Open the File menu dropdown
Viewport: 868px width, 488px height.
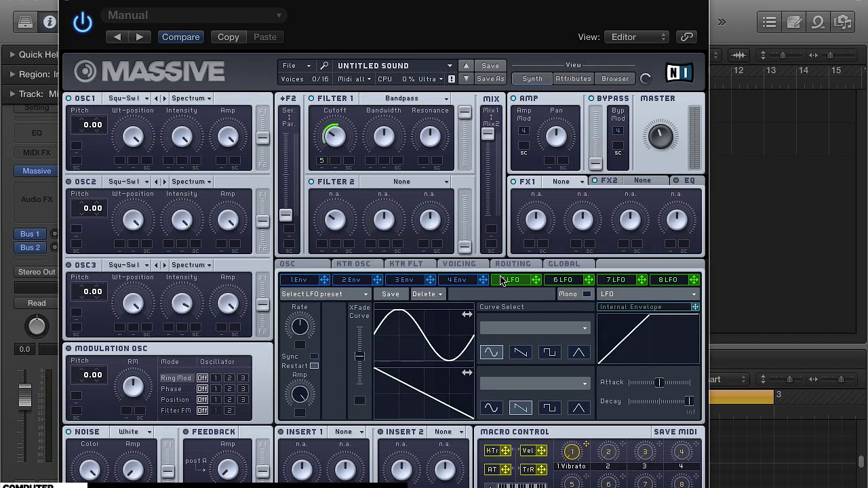tap(296, 66)
